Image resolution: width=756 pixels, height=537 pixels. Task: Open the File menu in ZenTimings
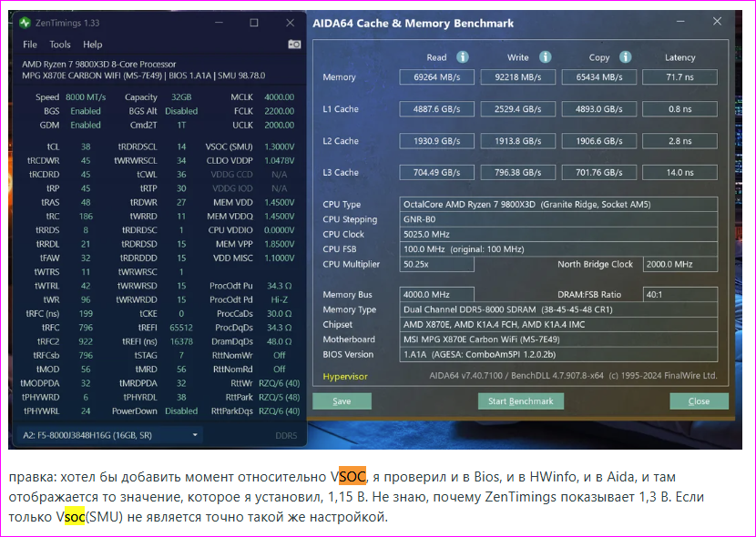tap(30, 45)
